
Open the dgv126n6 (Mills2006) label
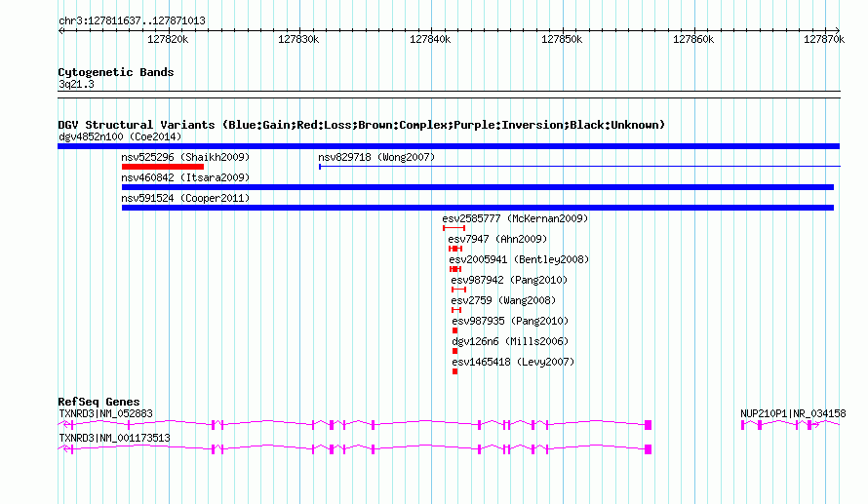point(510,341)
